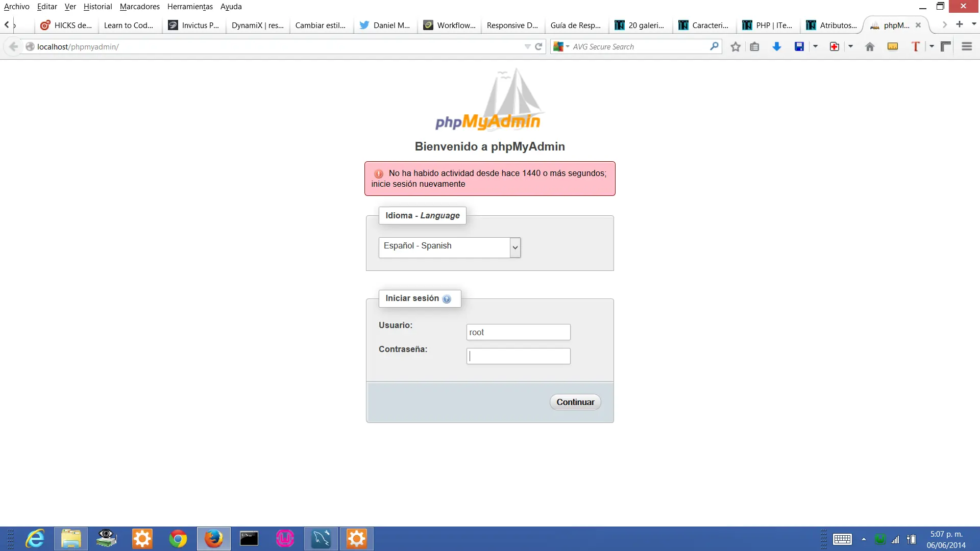Open the Command Prompt from the taskbar
The height and width of the screenshot is (551, 980).
[249, 539]
